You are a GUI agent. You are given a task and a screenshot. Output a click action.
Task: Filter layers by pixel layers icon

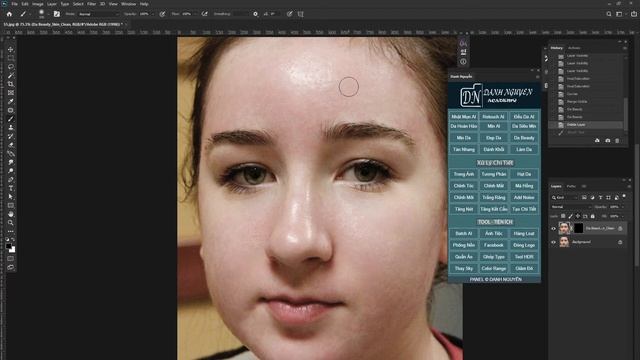(584, 198)
